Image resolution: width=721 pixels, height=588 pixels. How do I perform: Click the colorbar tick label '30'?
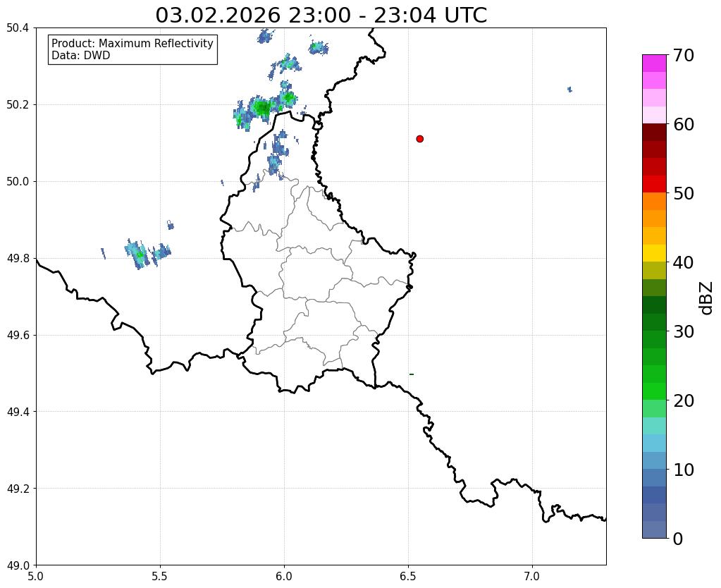[x=684, y=331]
